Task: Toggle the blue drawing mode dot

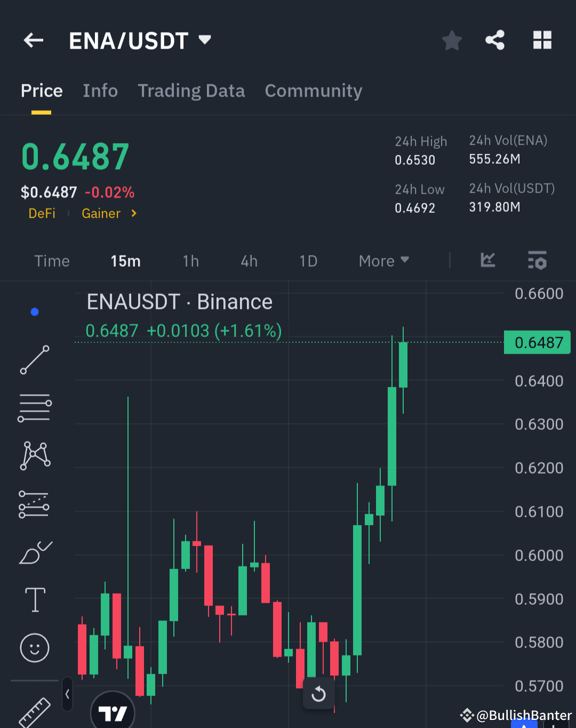Action: [x=35, y=312]
